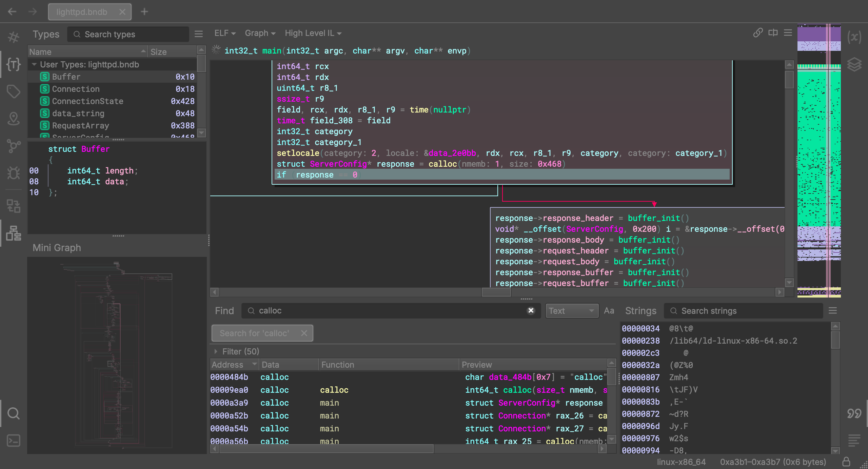The image size is (868, 469).
Task: Select the Buffer struct type
Action: (117, 77)
